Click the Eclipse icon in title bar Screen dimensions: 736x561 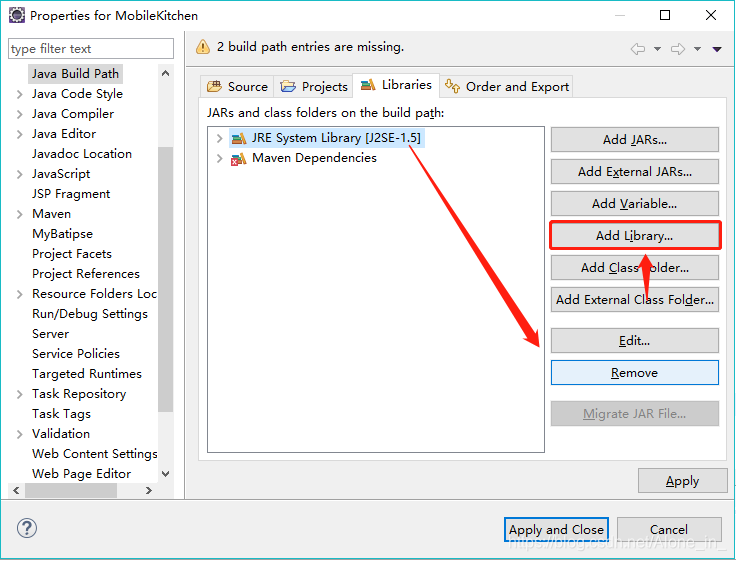click(17, 15)
